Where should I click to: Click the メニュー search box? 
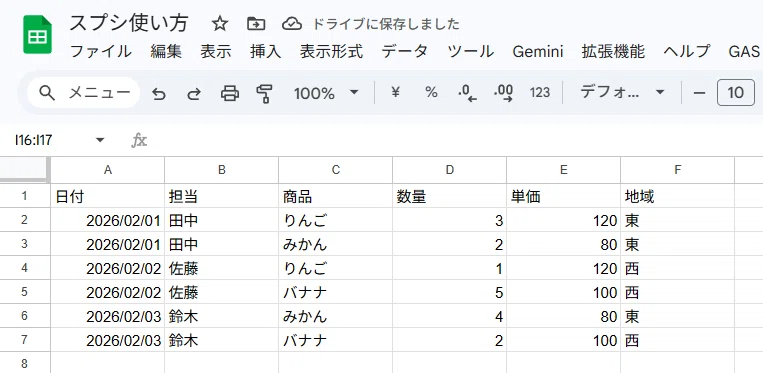pos(83,92)
